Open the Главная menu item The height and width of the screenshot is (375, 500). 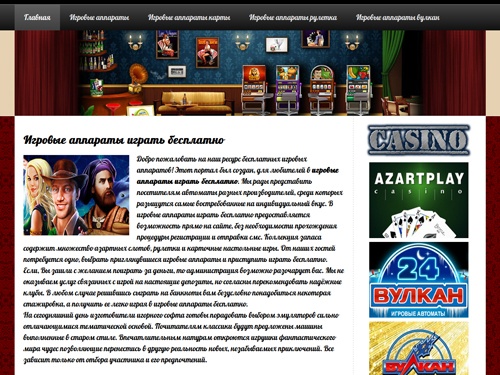(x=37, y=17)
